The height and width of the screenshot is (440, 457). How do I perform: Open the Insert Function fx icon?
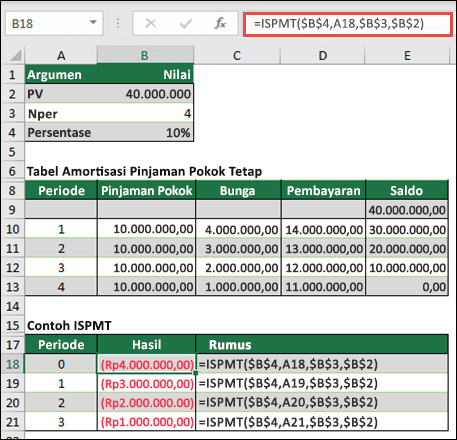(x=220, y=23)
